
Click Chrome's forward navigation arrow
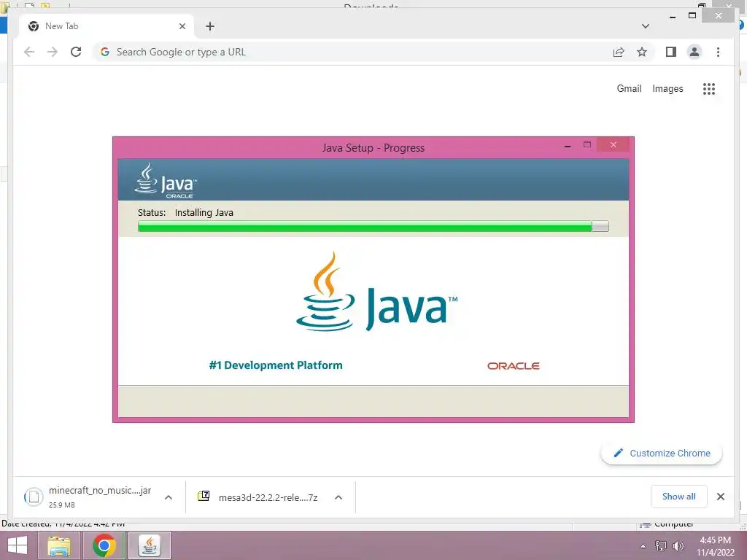(x=53, y=52)
